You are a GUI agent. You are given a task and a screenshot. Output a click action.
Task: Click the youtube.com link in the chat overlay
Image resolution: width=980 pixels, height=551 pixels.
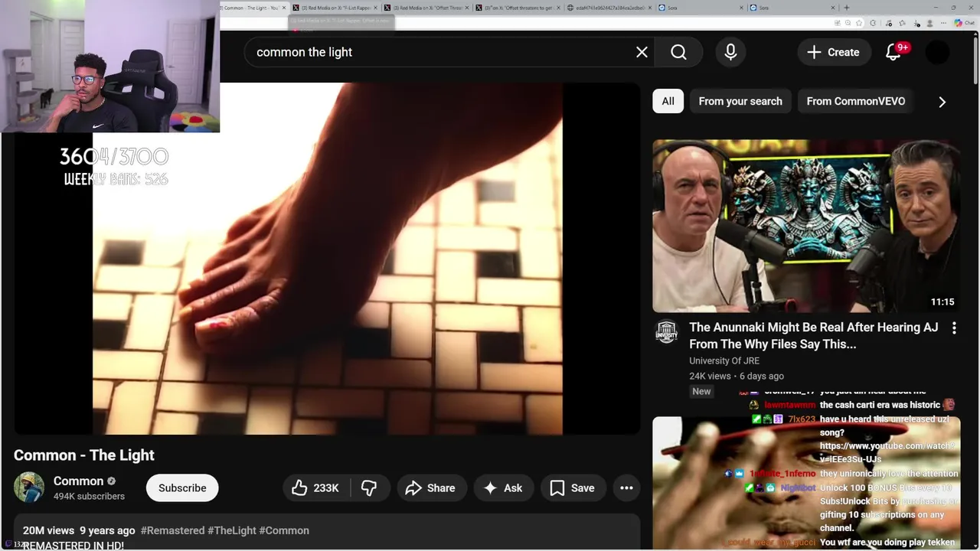point(888,452)
